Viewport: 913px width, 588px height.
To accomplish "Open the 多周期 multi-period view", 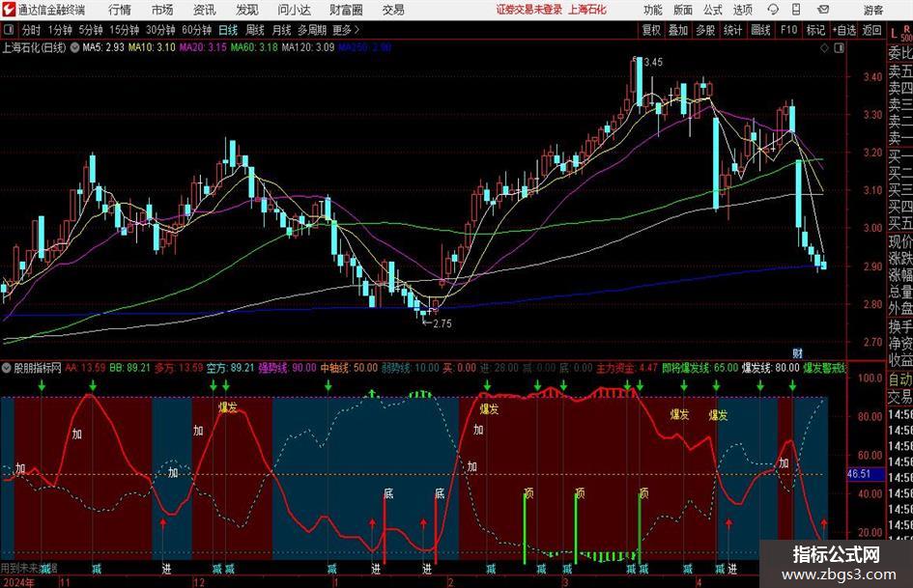I will coord(311,30).
